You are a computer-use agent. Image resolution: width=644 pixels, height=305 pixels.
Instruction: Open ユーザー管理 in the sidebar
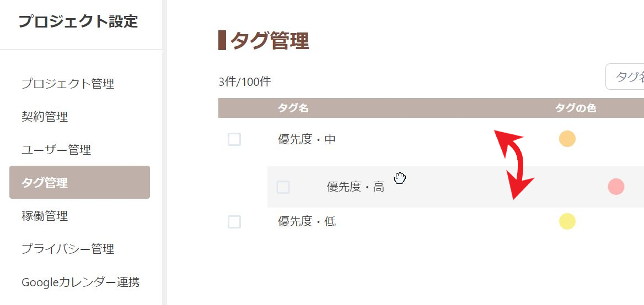56,150
